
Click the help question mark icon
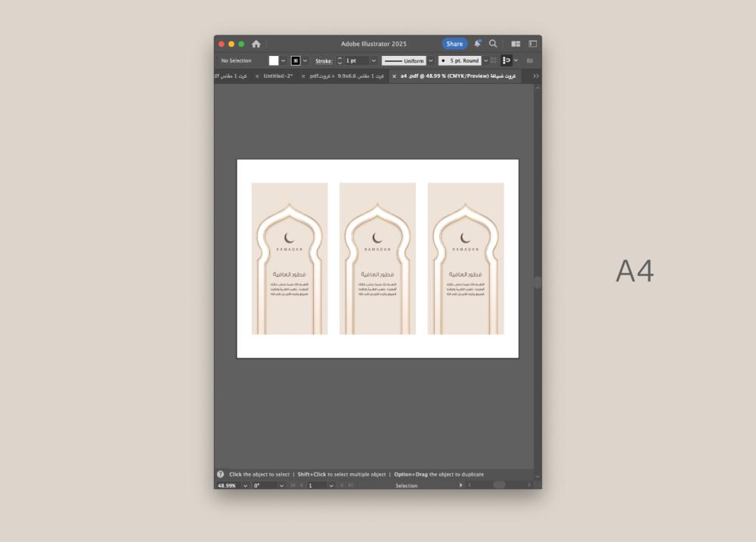[221, 474]
